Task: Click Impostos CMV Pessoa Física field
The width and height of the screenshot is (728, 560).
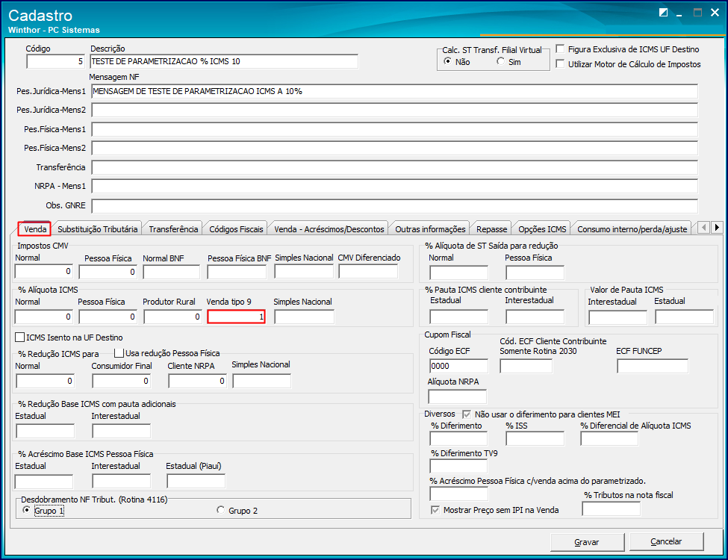Action: pyautogui.click(x=108, y=272)
